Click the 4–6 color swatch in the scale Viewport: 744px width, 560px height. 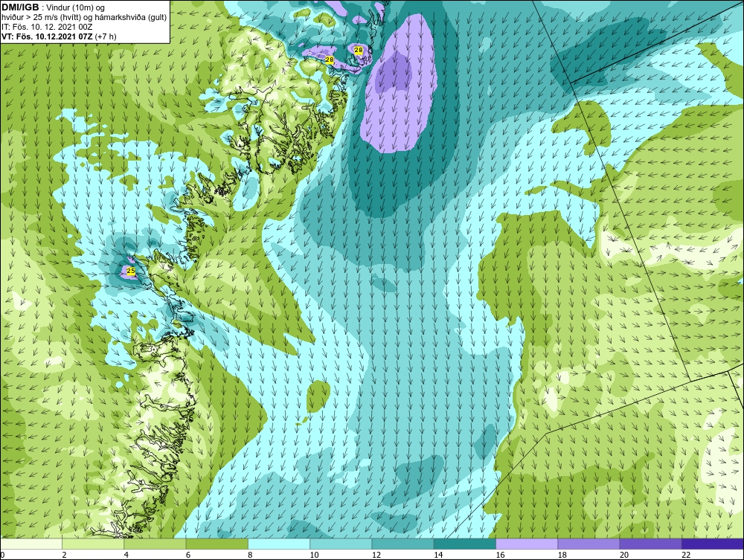point(155,544)
